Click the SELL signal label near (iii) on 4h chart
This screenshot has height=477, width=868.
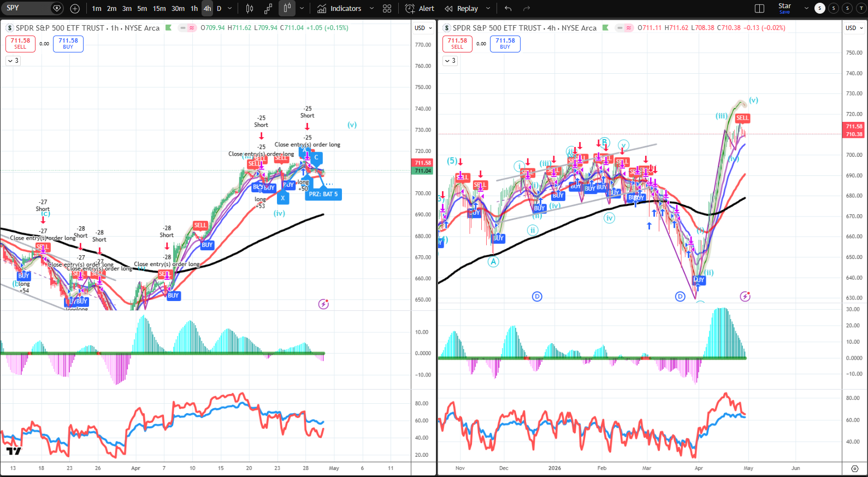pyautogui.click(x=742, y=118)
